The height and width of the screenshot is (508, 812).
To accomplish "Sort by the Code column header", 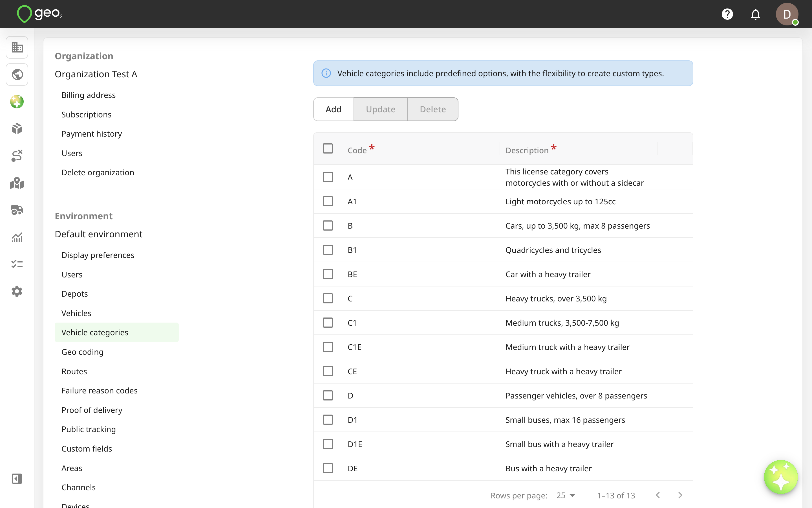I will [357, 150].
